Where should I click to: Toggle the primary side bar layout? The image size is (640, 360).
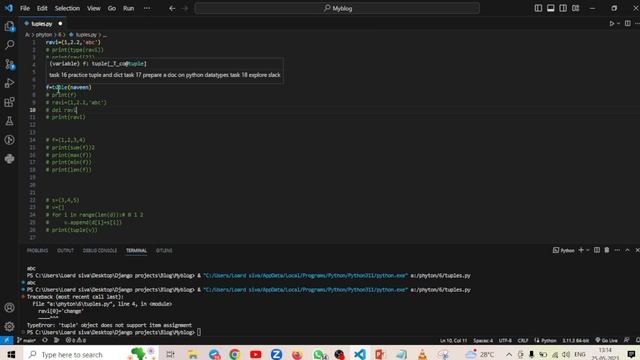(538, 8)
